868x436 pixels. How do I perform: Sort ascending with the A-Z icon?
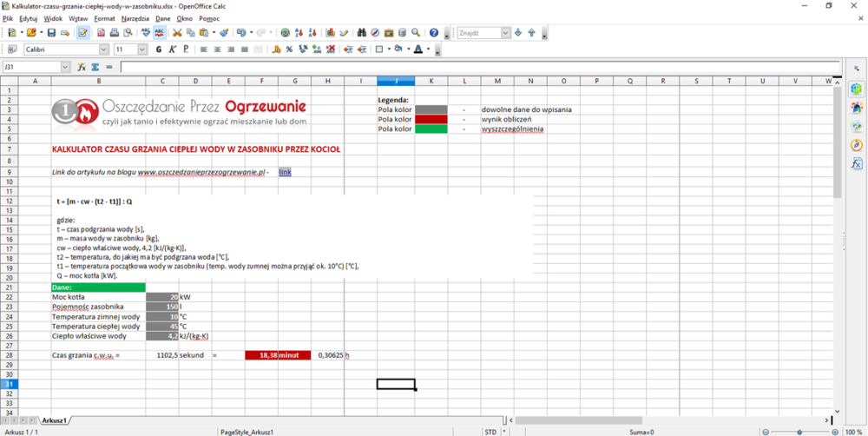pyautogui.click(x=299, y=33)
